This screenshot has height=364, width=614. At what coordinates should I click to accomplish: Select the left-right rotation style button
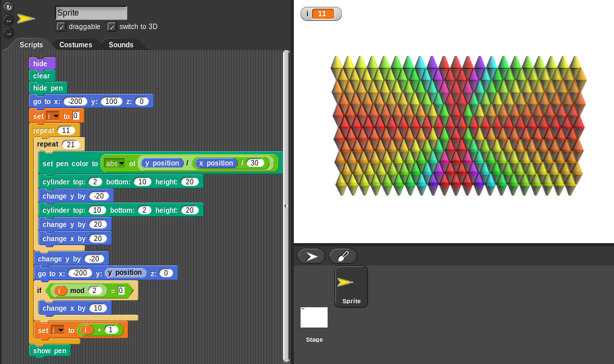[8, 20]
